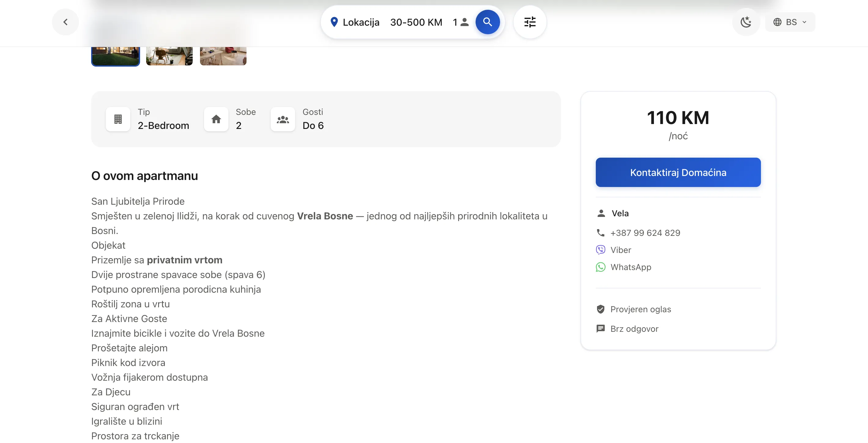Viewport: 868px width, 443px height.
Task: Select the third living room thumbnail
Action: coord(223,56)
